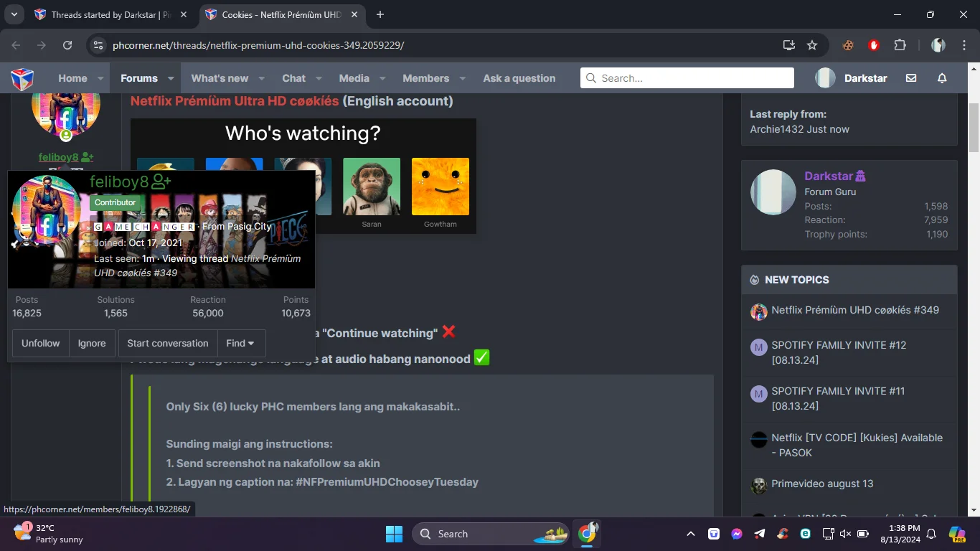
Task: Open the Members nav item
Action: (x=425, y=78)
